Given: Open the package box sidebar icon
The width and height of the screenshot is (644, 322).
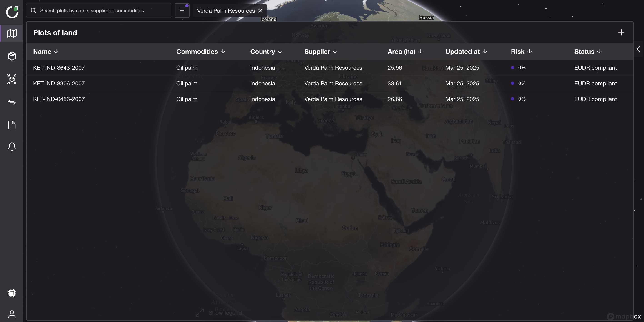Looking at the screenshot, I should (x=12, y=56).
